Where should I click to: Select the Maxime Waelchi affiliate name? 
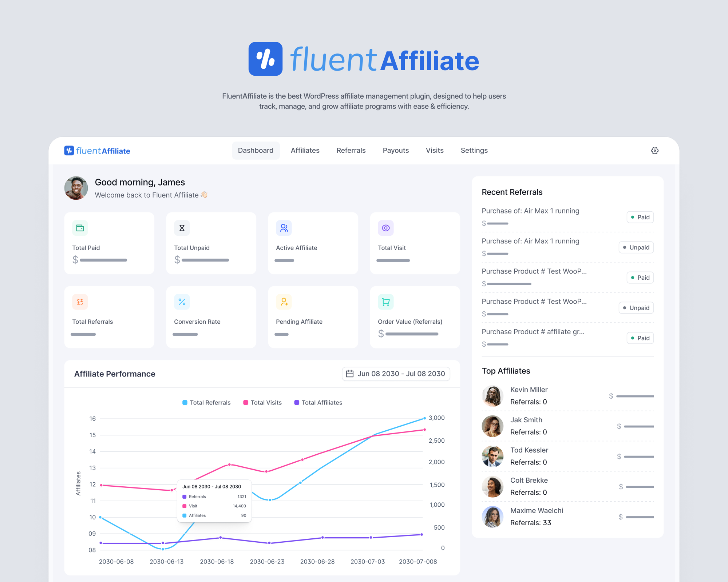point(537,510)
